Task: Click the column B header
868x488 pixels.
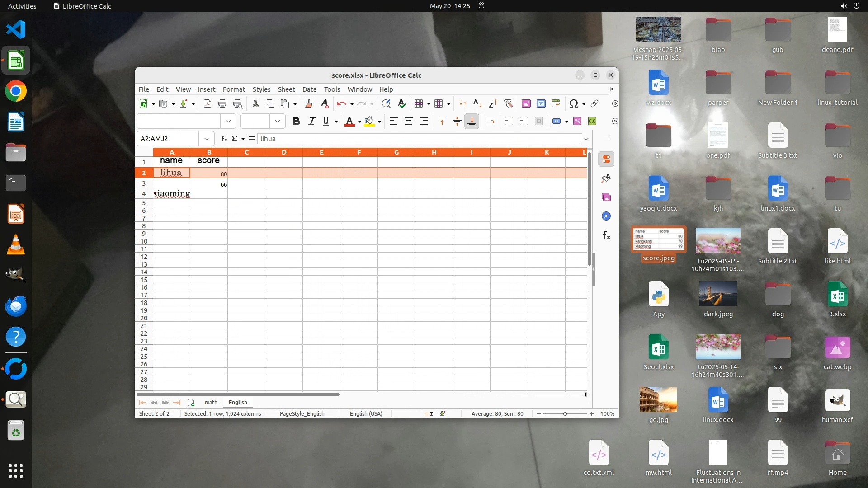Action: tap(209, 152)
